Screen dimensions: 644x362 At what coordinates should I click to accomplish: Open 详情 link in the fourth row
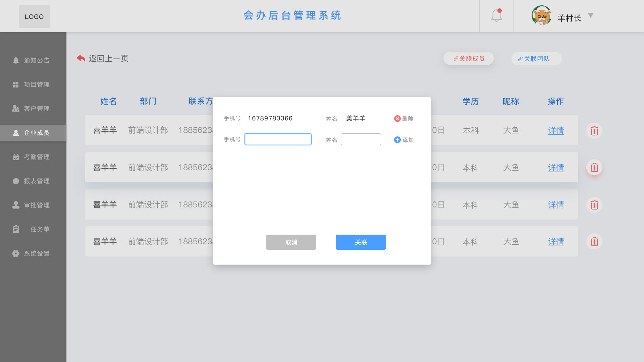point(556,242)
